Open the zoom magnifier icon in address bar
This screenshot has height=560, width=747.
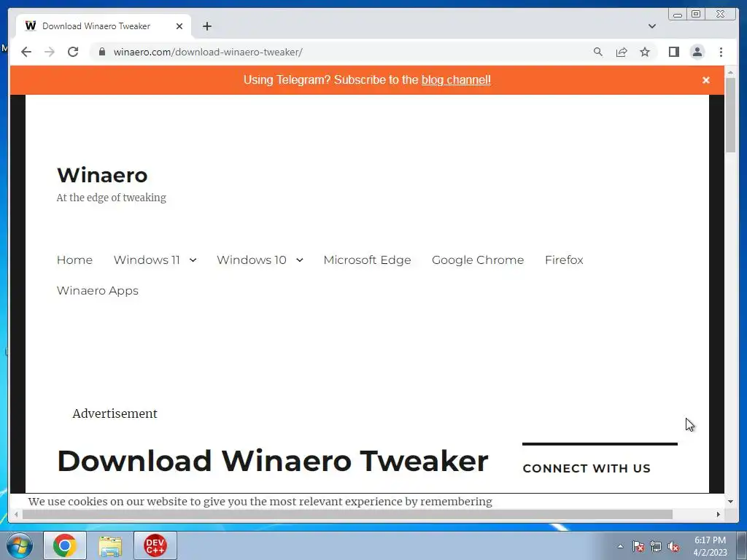(598, 52)
